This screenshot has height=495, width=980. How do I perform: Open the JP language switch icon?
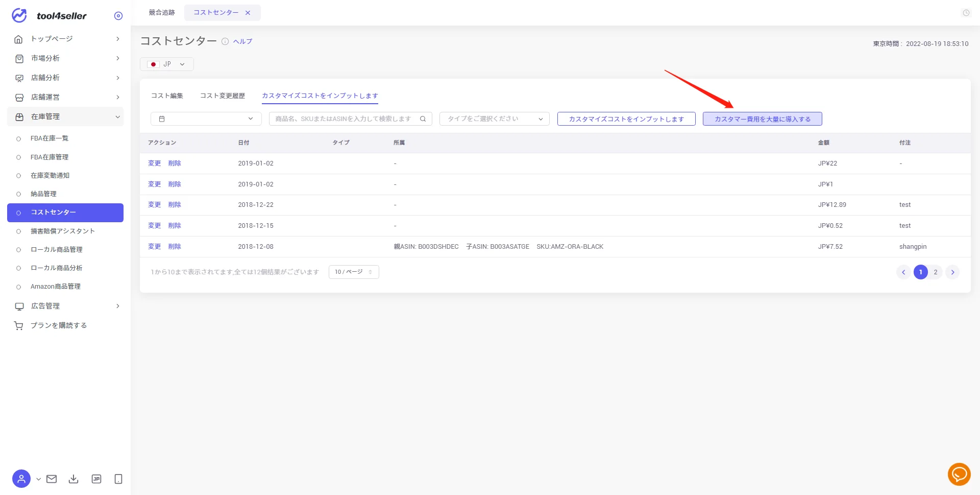click(96, 479)
